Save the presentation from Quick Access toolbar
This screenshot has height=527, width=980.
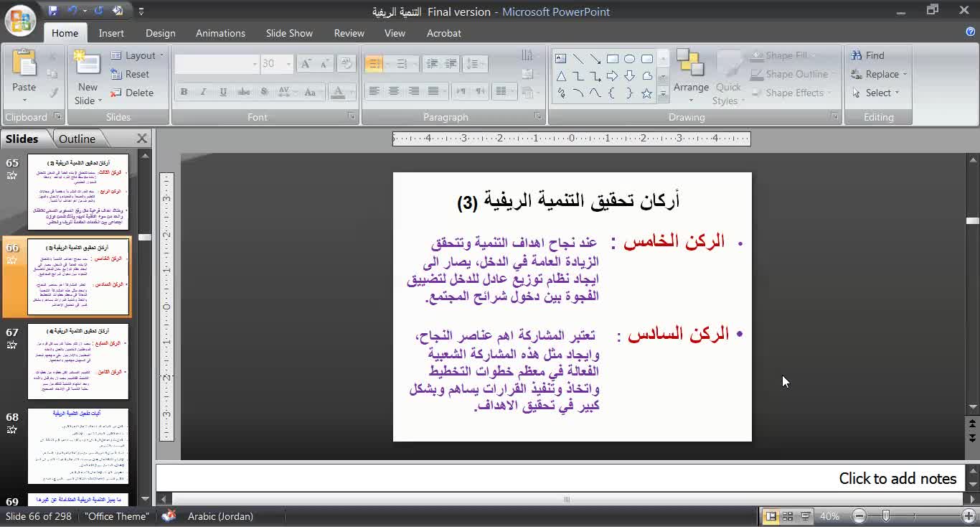click(52, 11)
